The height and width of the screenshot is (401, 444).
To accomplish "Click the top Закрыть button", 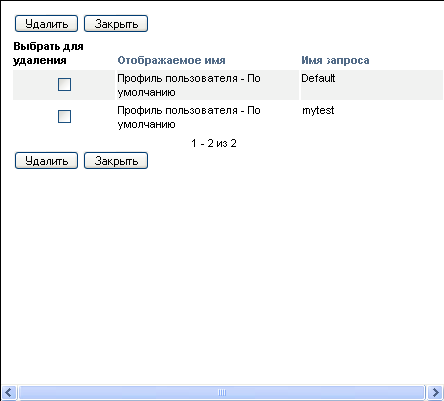I will point(116,24).
